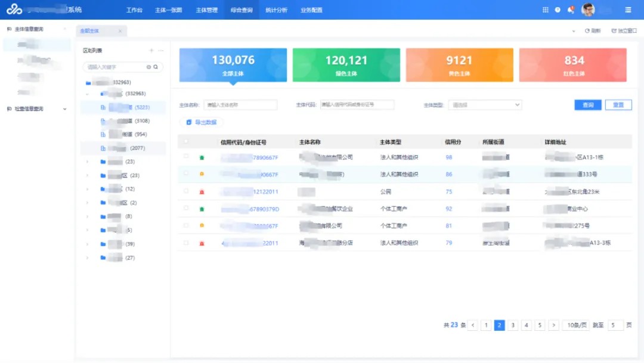Click the 导出数据 export button
Screen dimensions: 644x363
pyautogui.click(x=202, y=122)
